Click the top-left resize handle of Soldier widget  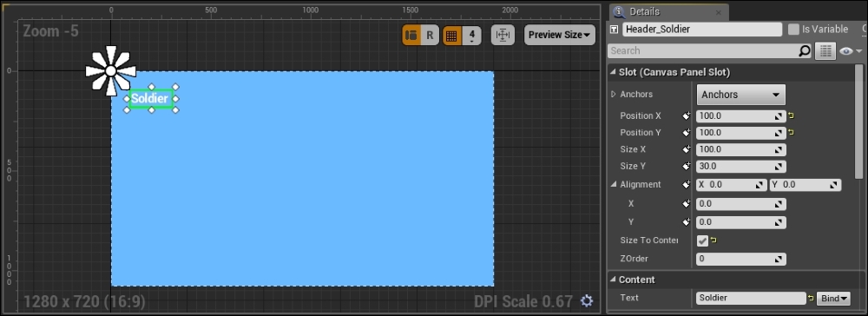tap(127, 87)
